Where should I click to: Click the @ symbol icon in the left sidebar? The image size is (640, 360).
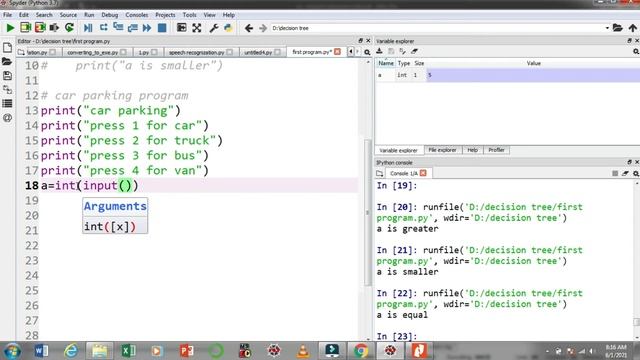7,118
